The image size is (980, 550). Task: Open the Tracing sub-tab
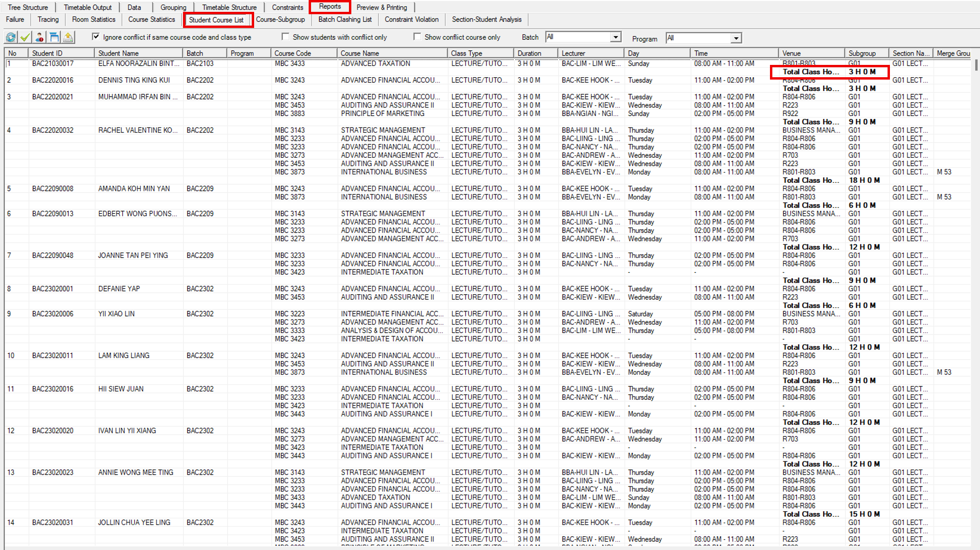[x=48, y=19]
